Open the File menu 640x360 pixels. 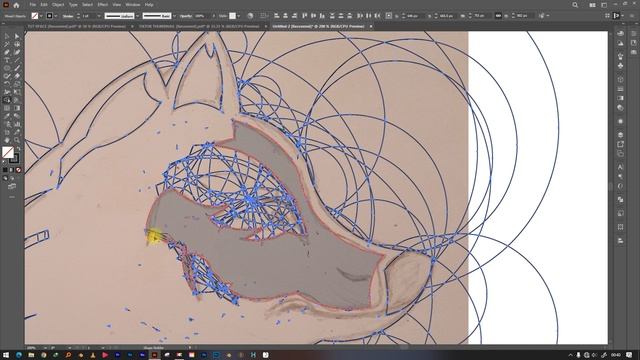tap(32, 5)
